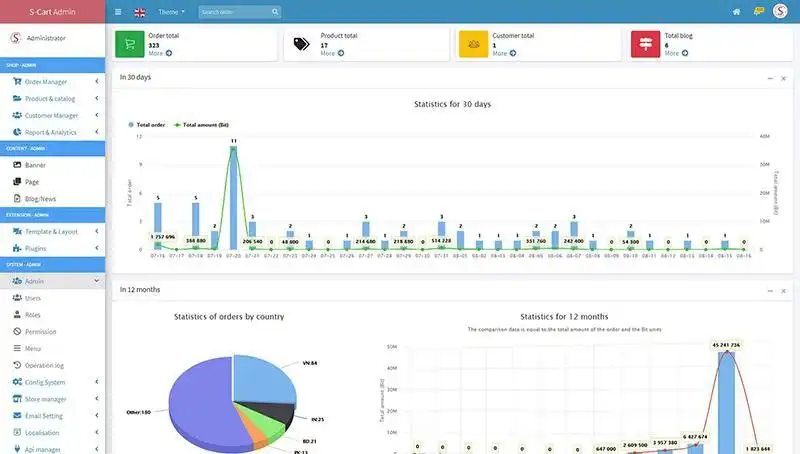Click the Users group icon
Screen dimensions: 800x454
17,297
